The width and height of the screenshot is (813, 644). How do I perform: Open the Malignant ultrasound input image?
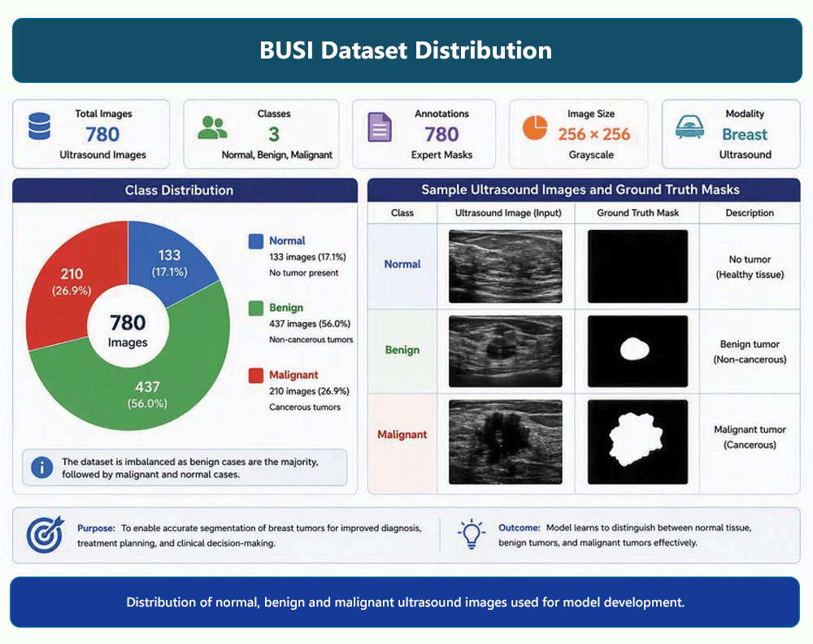(506, 442)
